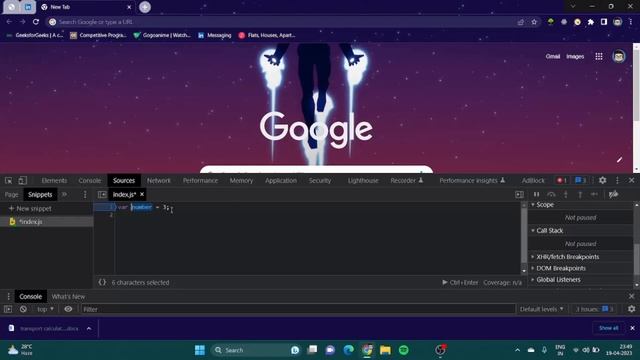Open the Windows Start menu

(200, 350)
